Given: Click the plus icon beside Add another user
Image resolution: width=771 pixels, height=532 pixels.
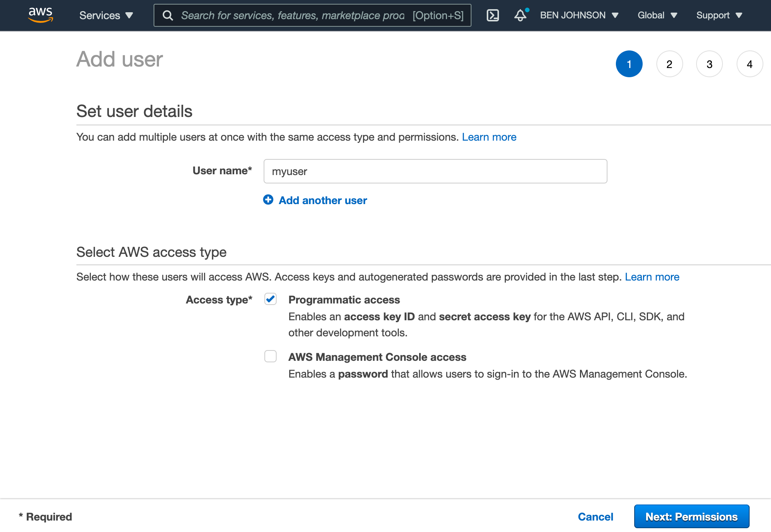Looking at the screenshot, I should pyautogui.click(x=269, y=200).
